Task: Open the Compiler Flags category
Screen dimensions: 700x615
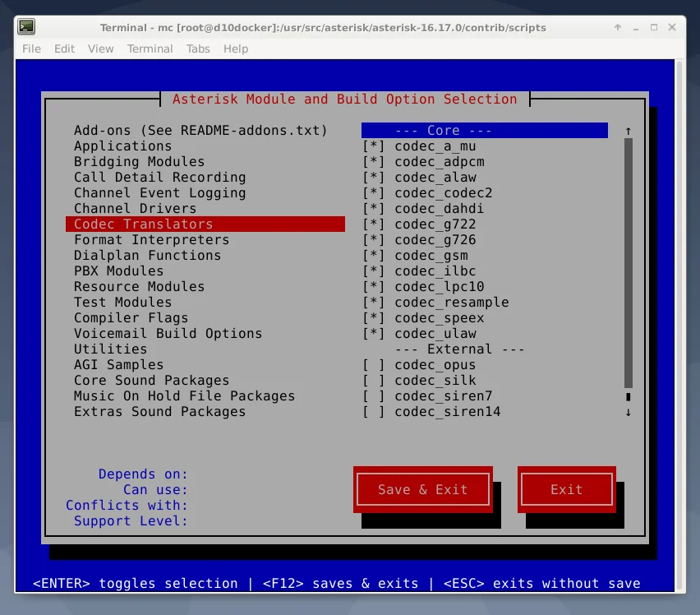Action: coord(131,318)
